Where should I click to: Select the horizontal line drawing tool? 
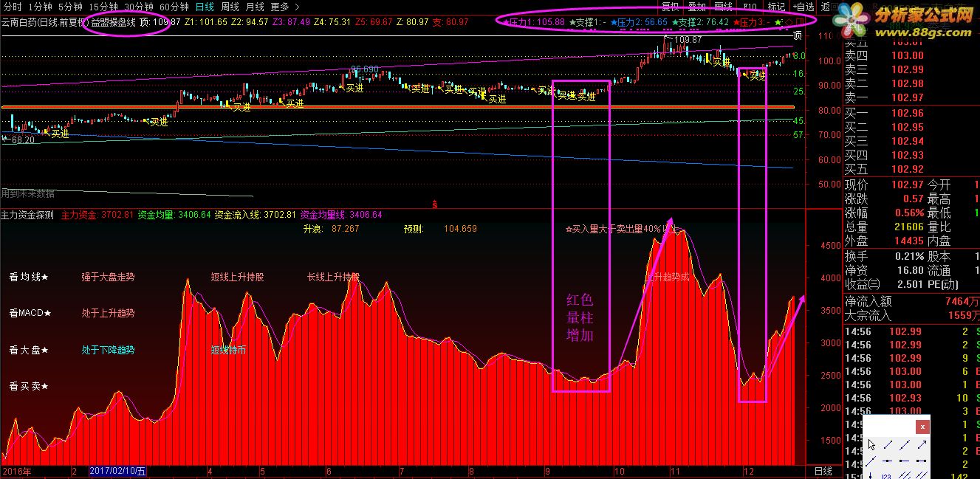pos(888,461)
